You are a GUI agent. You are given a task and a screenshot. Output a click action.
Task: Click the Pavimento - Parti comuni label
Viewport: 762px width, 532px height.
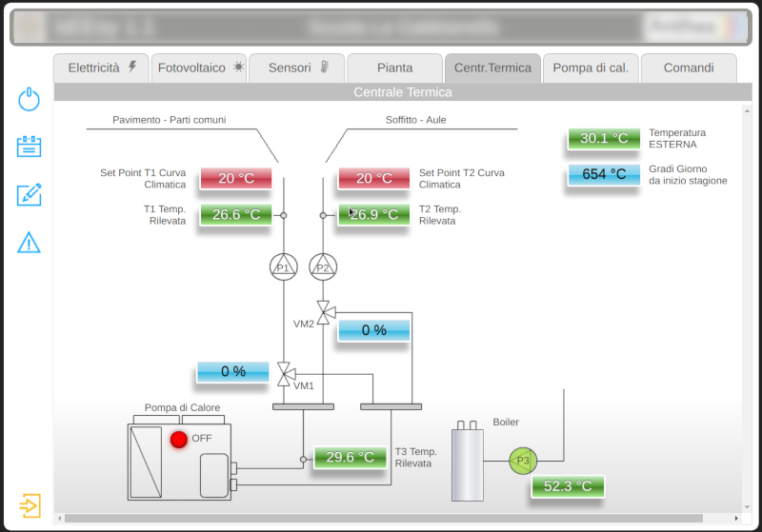(170, 120)
